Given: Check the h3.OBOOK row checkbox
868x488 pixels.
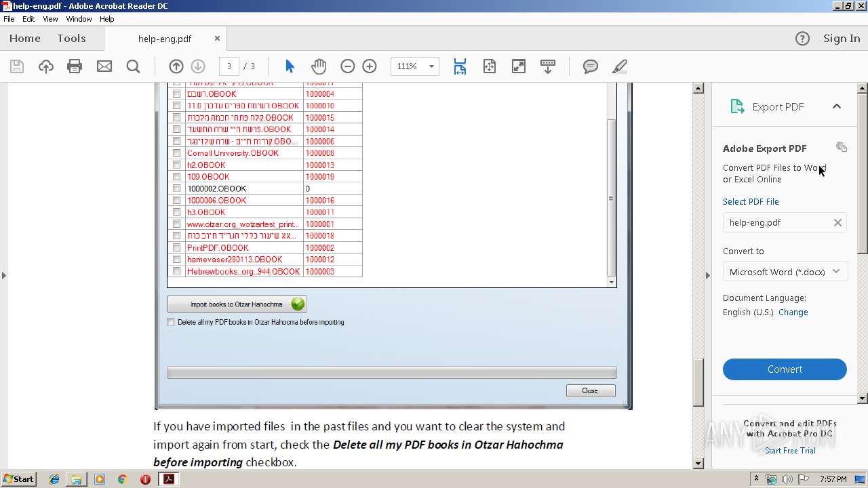Looking at the screenshot, I should 176,212.
